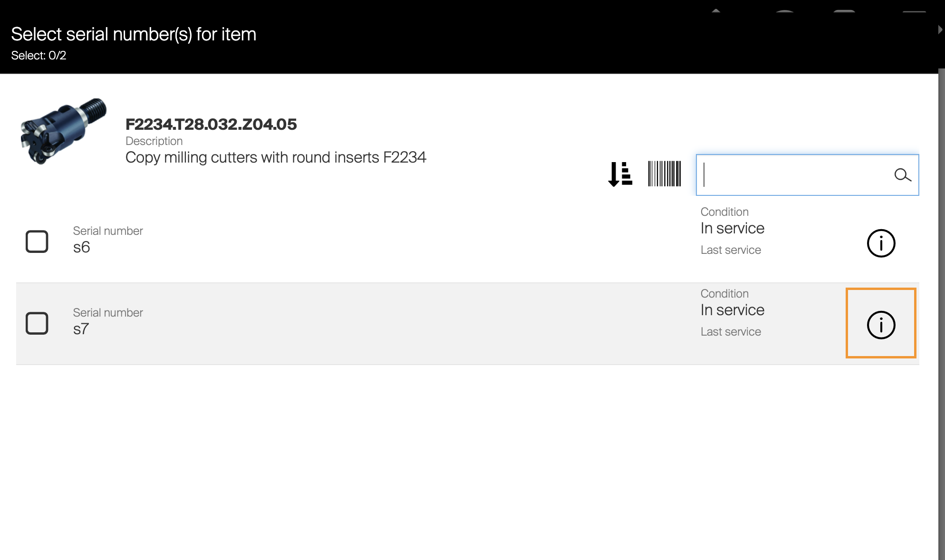Click the "Select: 0/2" counter

(39, 56)
